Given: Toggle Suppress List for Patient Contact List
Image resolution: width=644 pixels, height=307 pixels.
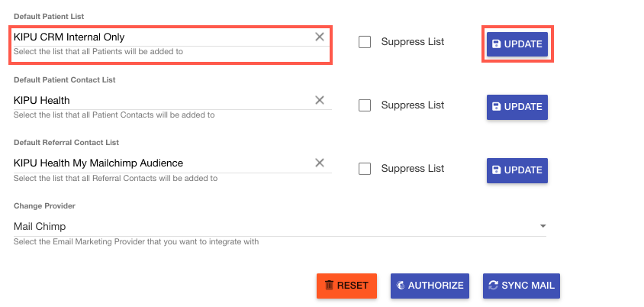Looking at the screenshot, I should pyautogui.click(x=365, y=105).
